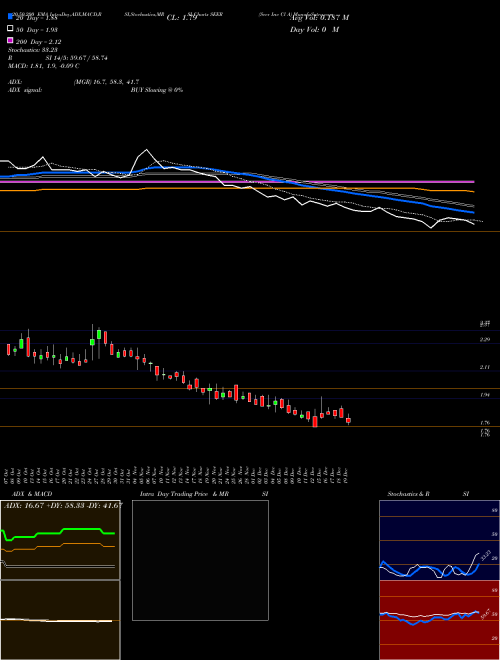Click the 'Day Vol: 0 M' text
Viewport: 500px width, 660px height.
314,30
